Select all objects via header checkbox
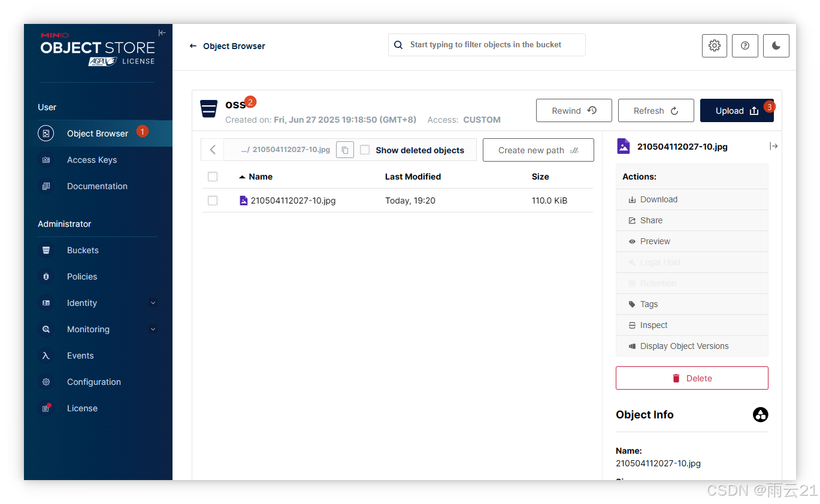This screenshot has height=504, width=820. (213, 177)
